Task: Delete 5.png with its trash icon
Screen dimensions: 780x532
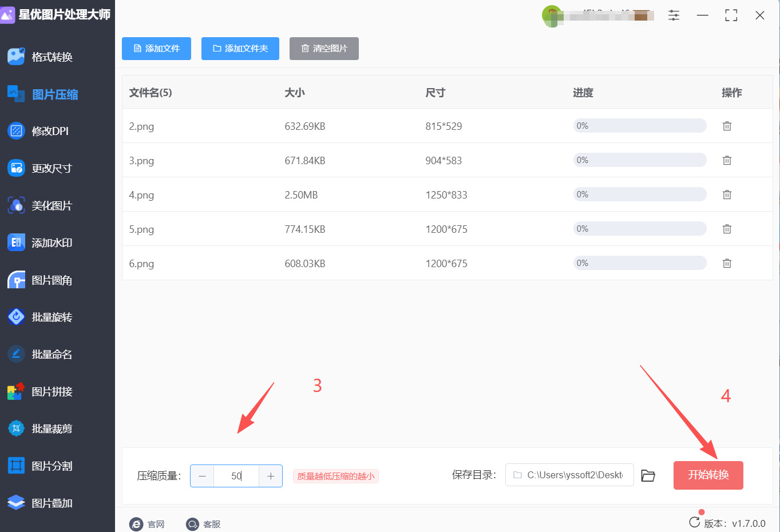Action: (727, 229)
